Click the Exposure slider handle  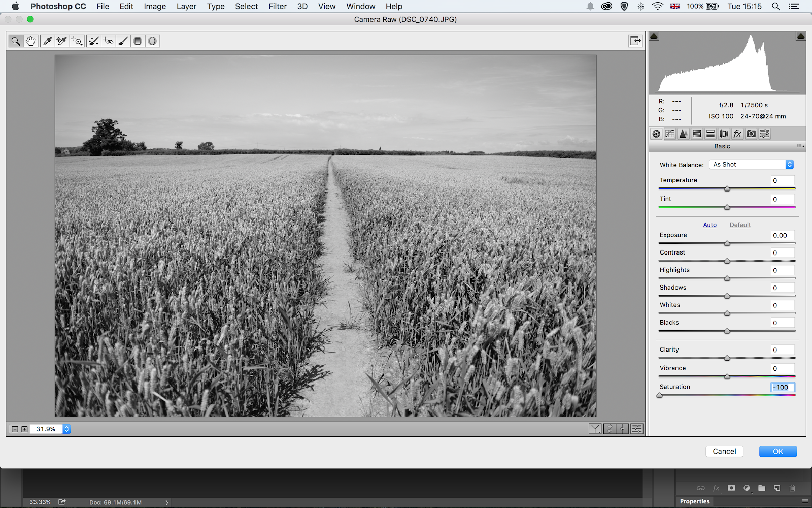pos(727,244)
